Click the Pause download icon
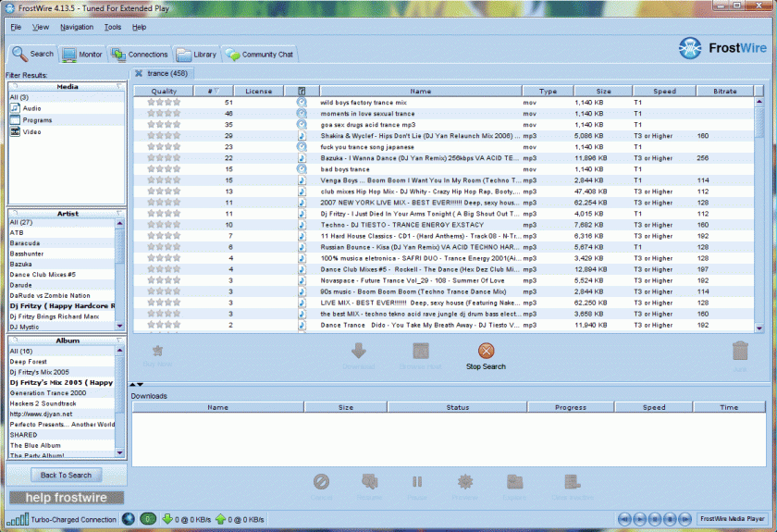 click(417, 481)
